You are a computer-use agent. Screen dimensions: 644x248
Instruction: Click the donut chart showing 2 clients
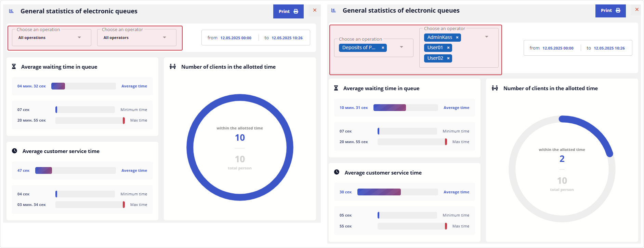click(562, 169)
